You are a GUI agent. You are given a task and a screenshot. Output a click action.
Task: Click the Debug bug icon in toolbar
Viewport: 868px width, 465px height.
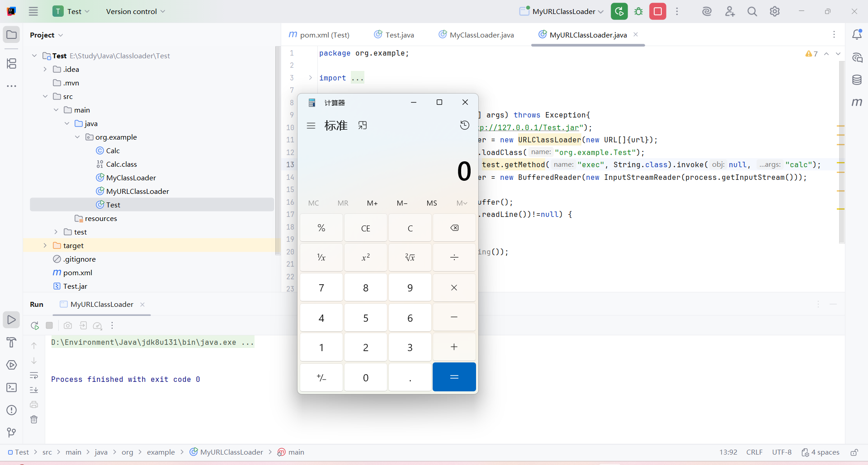click(x=638, y=11)
